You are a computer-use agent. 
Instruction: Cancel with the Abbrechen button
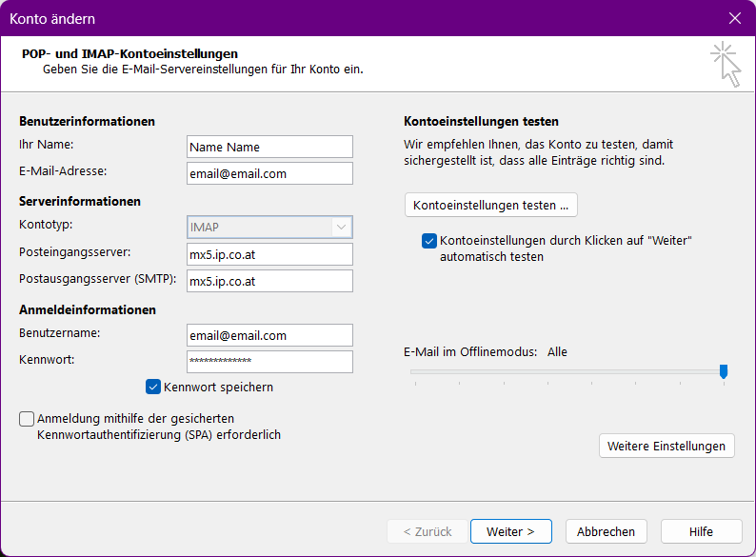click(606, 531)
